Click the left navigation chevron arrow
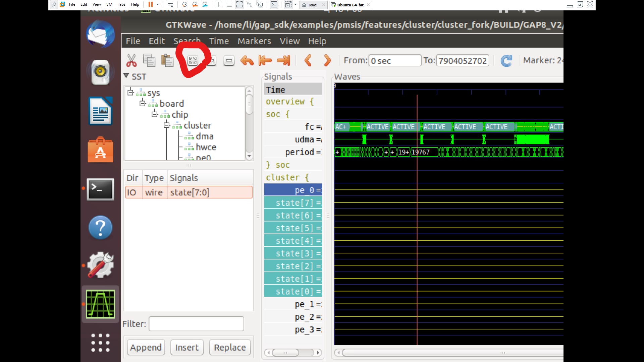 click(x=308, y=60)
